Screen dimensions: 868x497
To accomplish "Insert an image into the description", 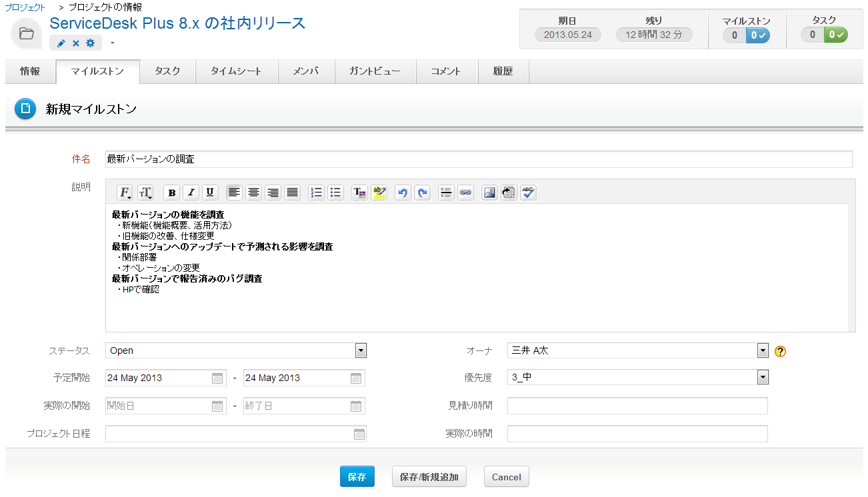I will (x=489, y=193).
